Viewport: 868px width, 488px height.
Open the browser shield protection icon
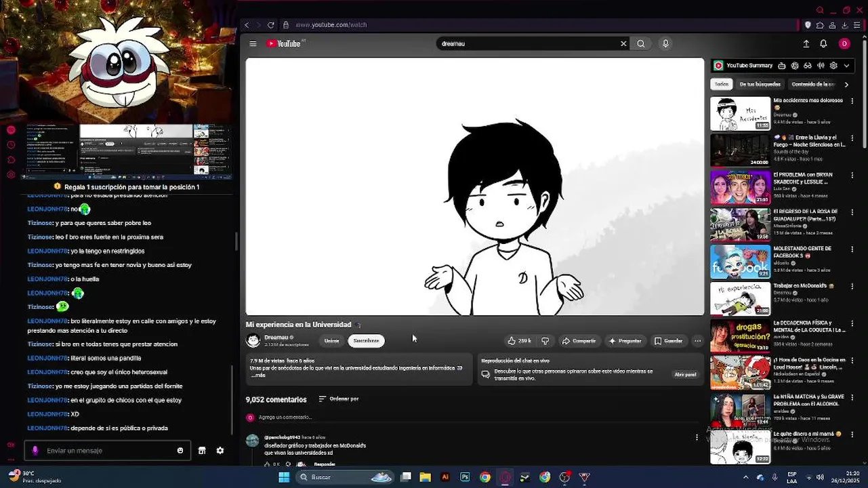click(x=808, y=25)
